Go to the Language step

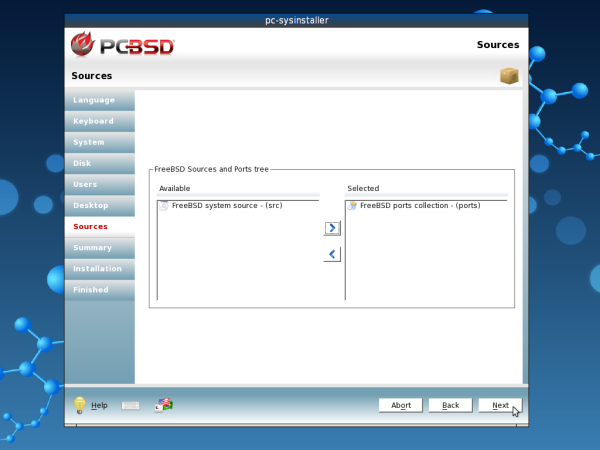click(100, 100)
